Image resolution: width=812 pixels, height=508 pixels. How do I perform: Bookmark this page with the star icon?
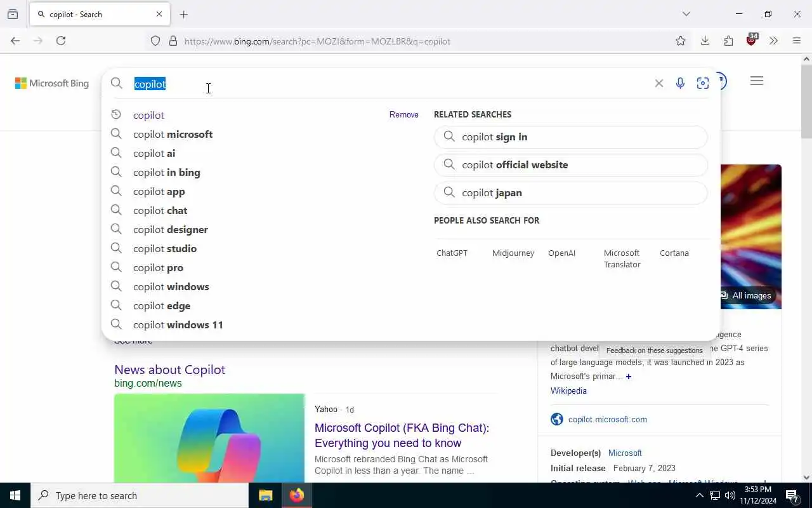[x=681, y=41]
